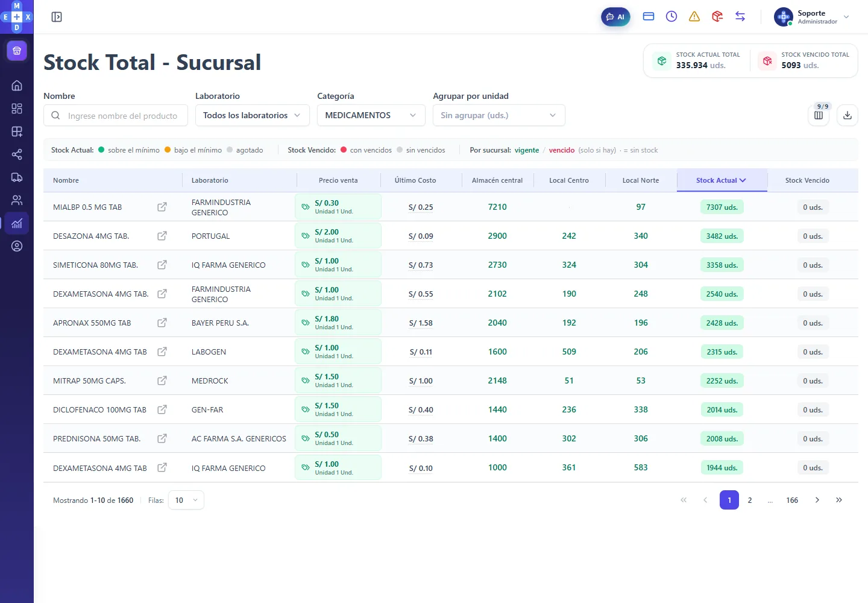Screen dimensions: 868x603
Task: Open the reports chart sidebar icon
Action: [17, 223]
